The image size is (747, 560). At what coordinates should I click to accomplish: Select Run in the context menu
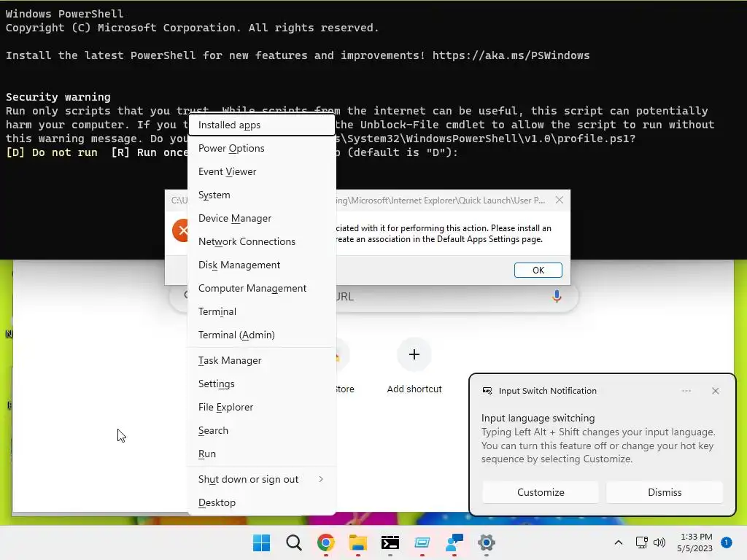(262, 454)
